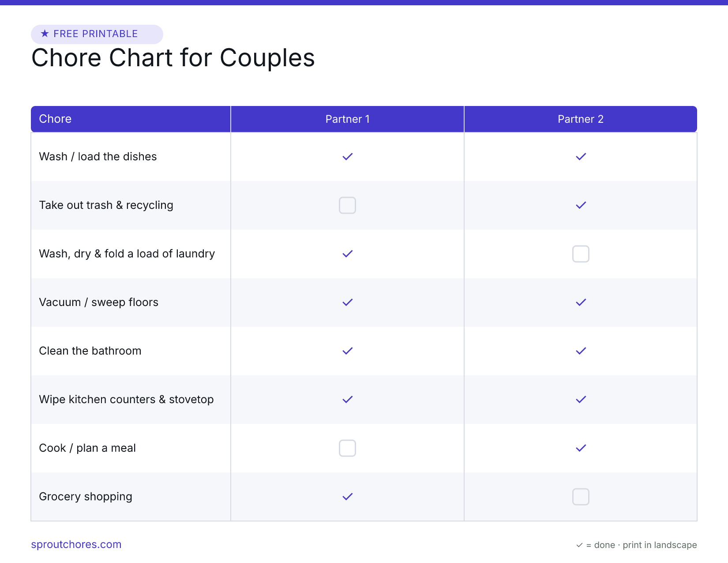This screenshot has width=728, height=563.
Task: Click 'Grocery shopping' row label
Action: click(x=86, y=497)
